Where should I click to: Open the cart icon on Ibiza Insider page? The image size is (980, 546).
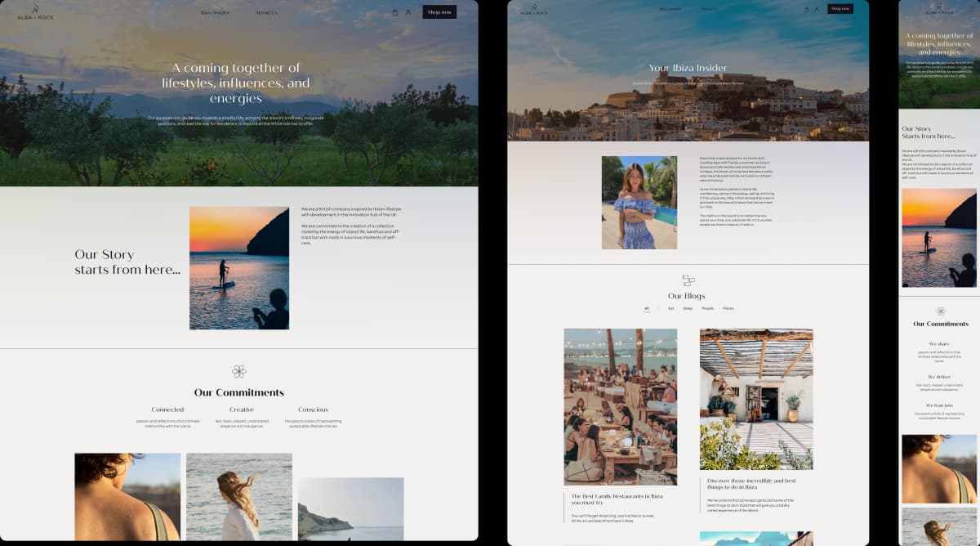807,10
